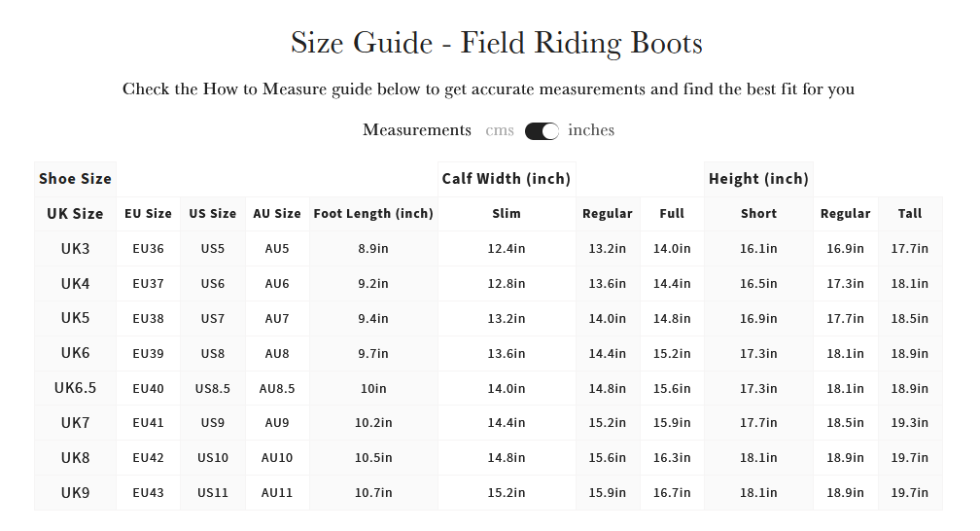Image resolution: width=980 pixels, height=531 pixels.
Task: Toggle the cms/inches measurement switch
Action: pyautogui.click(x=542, y=131)
